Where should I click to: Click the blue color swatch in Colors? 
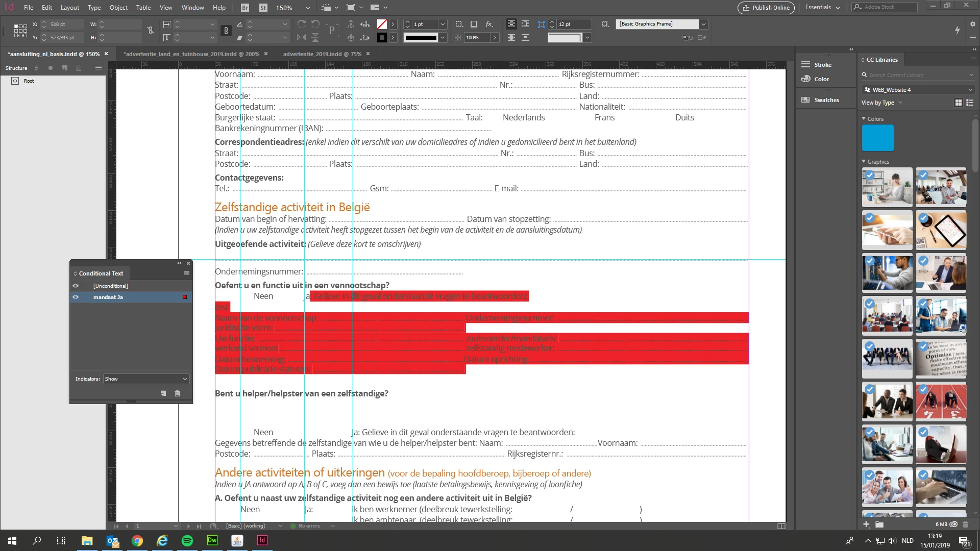click(877, 138)
